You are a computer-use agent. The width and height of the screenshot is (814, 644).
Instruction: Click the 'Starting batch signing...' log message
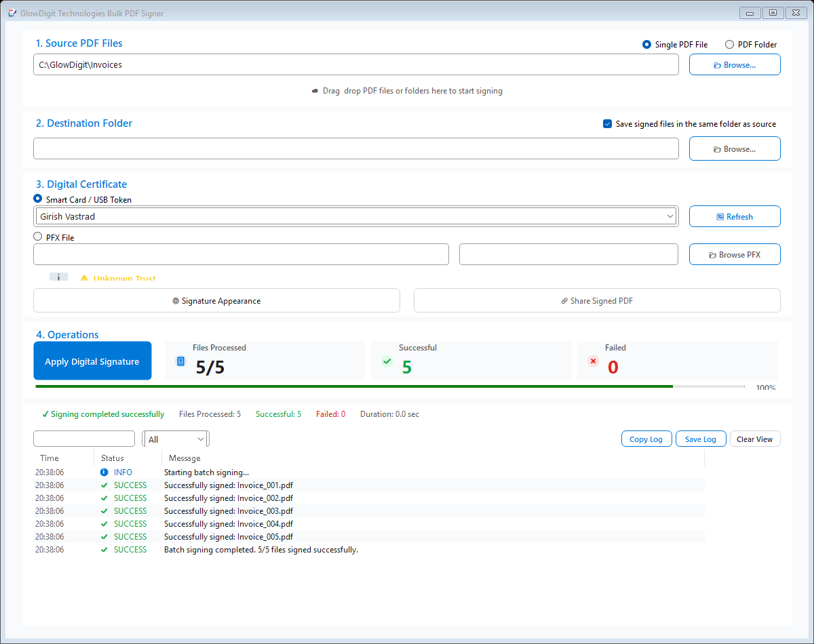pos(206,472)
